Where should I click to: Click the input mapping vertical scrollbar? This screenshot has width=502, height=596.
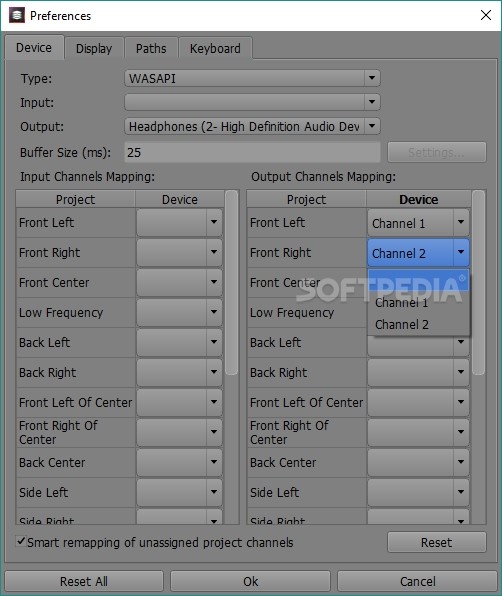[231, 283]
